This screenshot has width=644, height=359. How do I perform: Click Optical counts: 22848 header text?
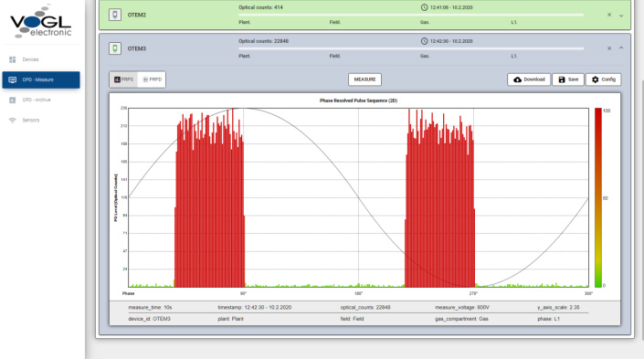tap(264, 41)
